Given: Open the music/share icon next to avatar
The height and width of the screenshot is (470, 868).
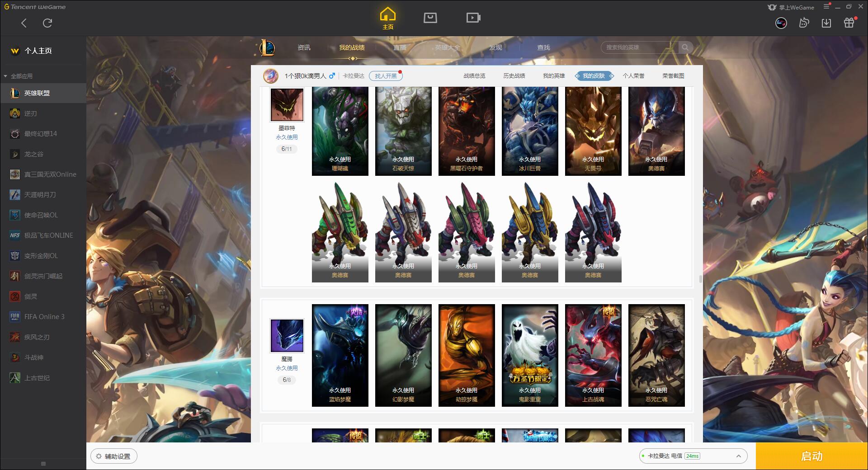Looking at the screenshot, I should pyautogui.click(x=804, y=23).
